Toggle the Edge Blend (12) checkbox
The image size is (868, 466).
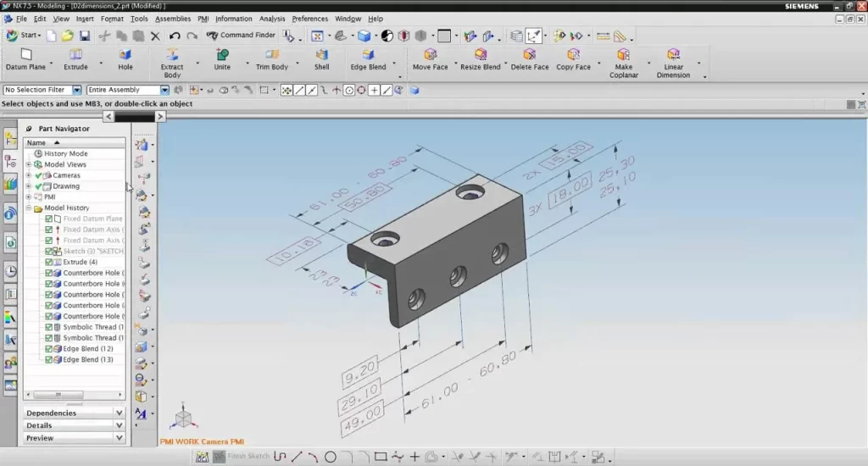pyautogui.click(x=48, y=349)
